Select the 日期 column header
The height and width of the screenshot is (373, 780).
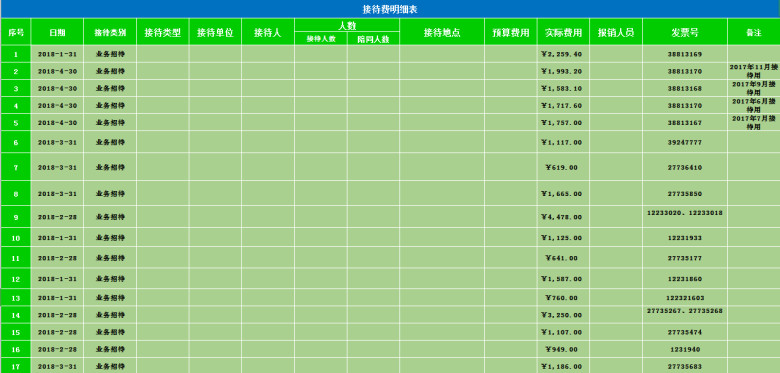pos(57,32)
